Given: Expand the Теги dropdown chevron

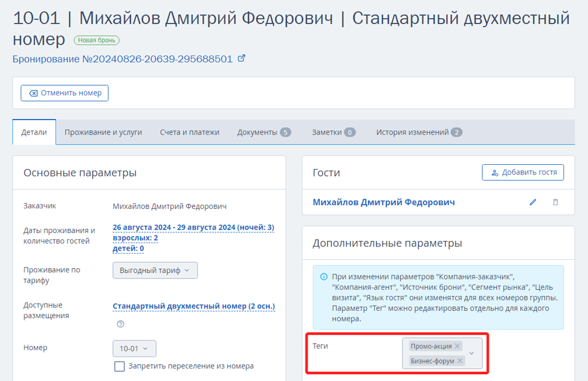Looking at the screenshot, I should 472,353.
